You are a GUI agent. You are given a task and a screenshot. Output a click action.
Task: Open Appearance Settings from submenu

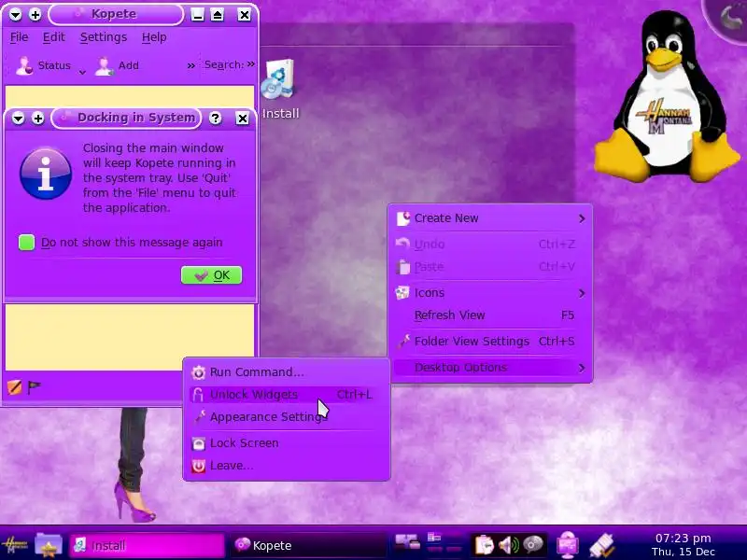coord(286,416)
